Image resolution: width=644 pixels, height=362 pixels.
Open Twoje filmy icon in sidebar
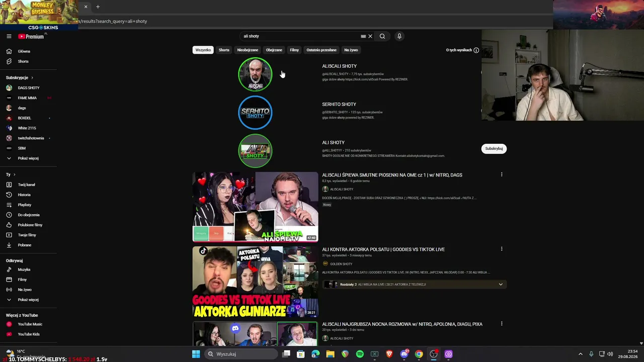[x=9, y=235]
